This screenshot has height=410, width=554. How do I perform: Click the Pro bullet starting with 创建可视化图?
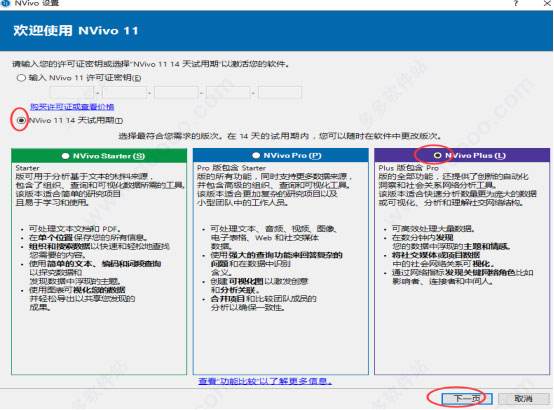259,286
